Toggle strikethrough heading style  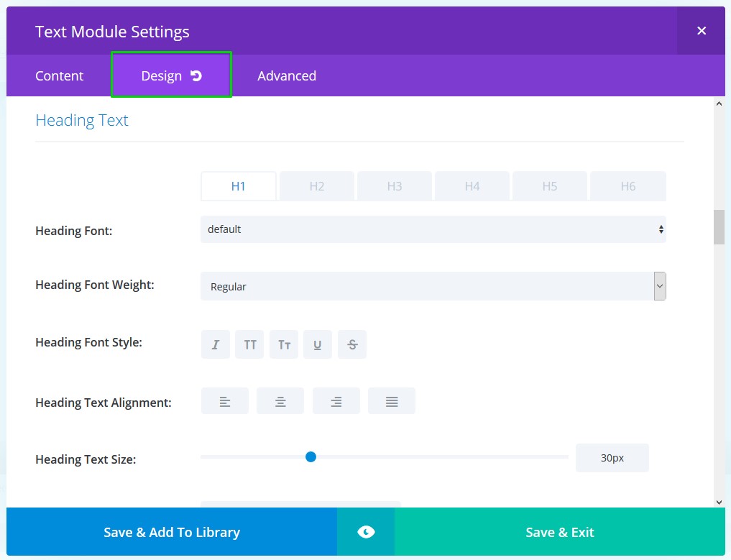click(352, 344)
